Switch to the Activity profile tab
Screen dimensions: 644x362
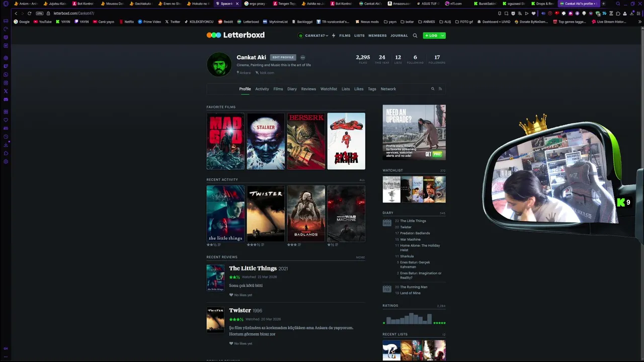point(262,89)
